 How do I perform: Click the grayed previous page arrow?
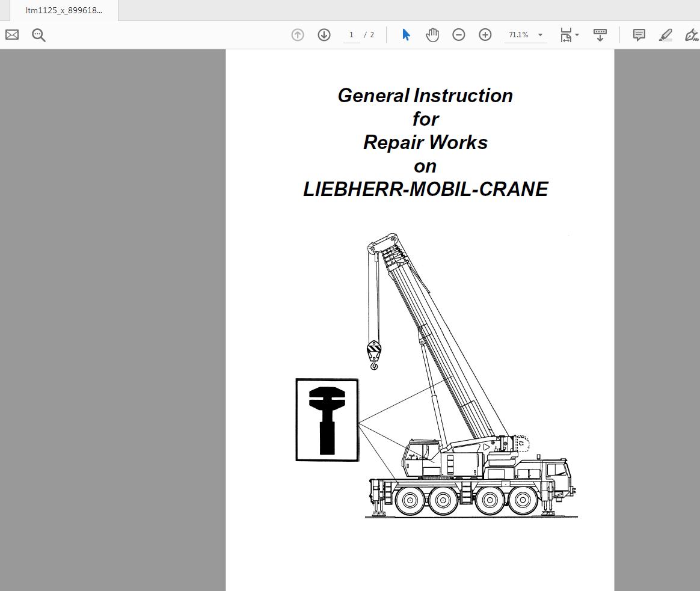[297, 34]
